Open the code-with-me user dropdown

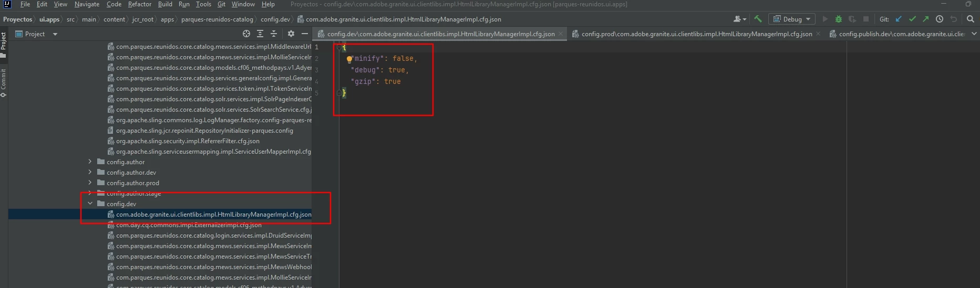(x=740, y=19)
